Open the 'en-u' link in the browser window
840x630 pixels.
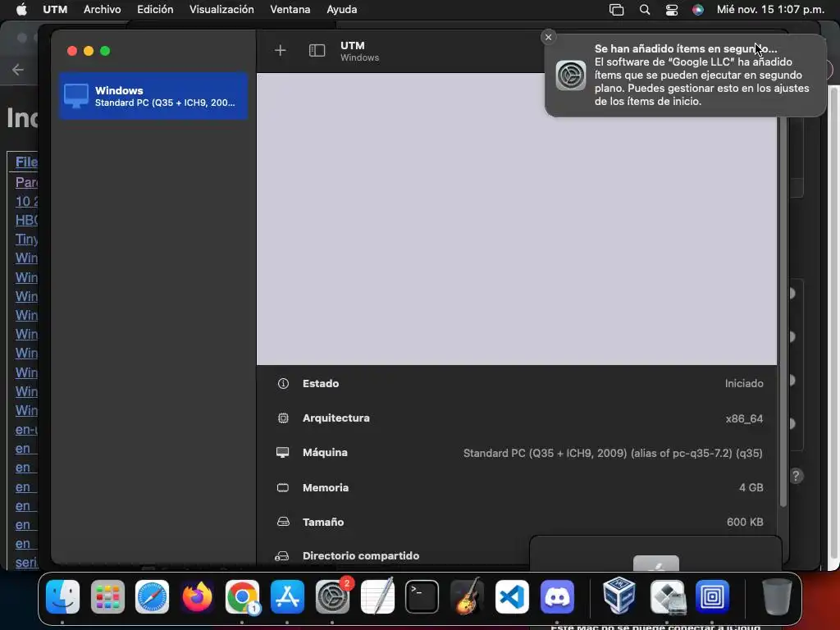[x=26, y=430]
